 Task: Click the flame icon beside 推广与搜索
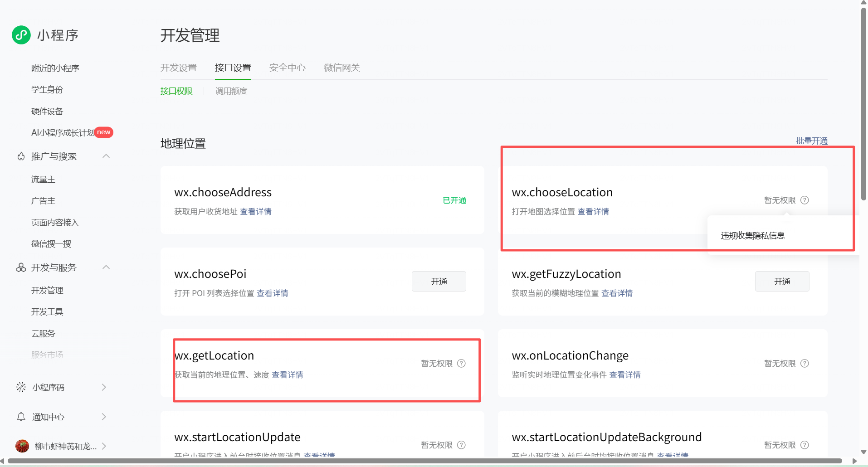click(x=21, y=156)
